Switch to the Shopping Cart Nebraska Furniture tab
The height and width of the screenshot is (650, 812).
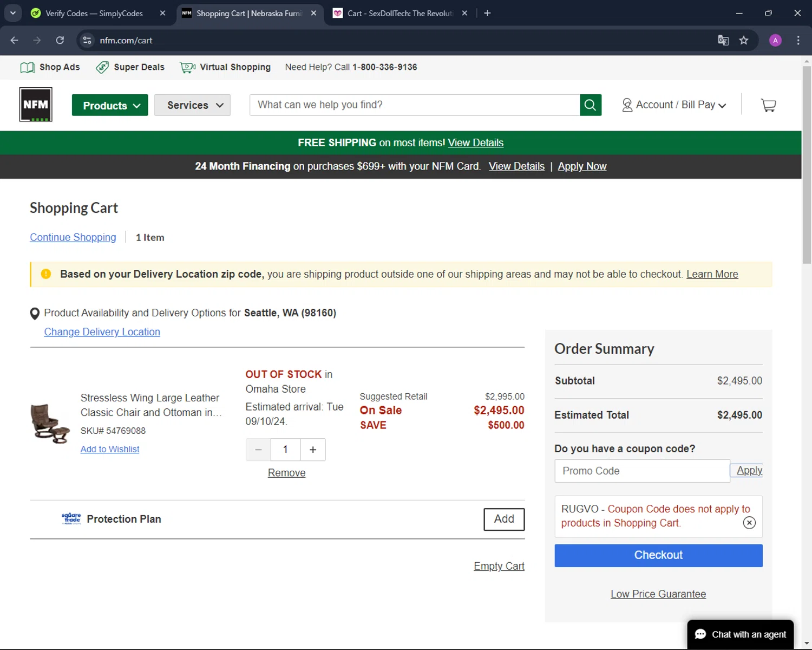(x=249, y=13)
